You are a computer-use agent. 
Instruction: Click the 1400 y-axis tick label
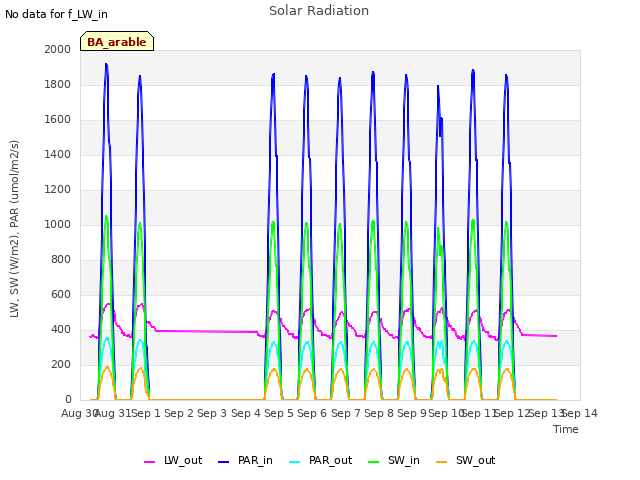(58, 155)
